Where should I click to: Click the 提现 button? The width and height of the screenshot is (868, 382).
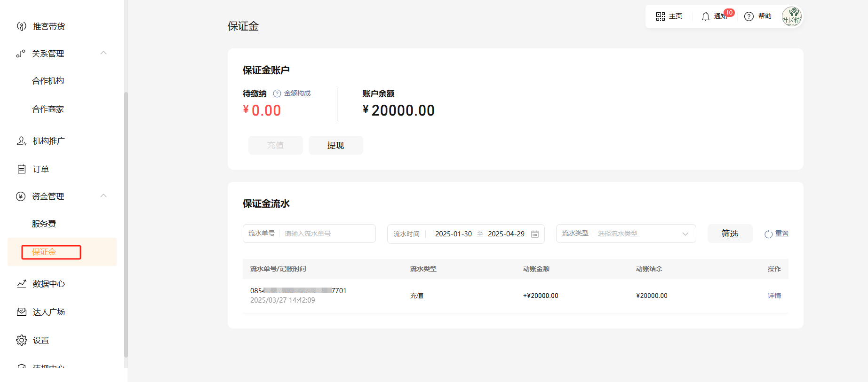(x=335, y=145)
